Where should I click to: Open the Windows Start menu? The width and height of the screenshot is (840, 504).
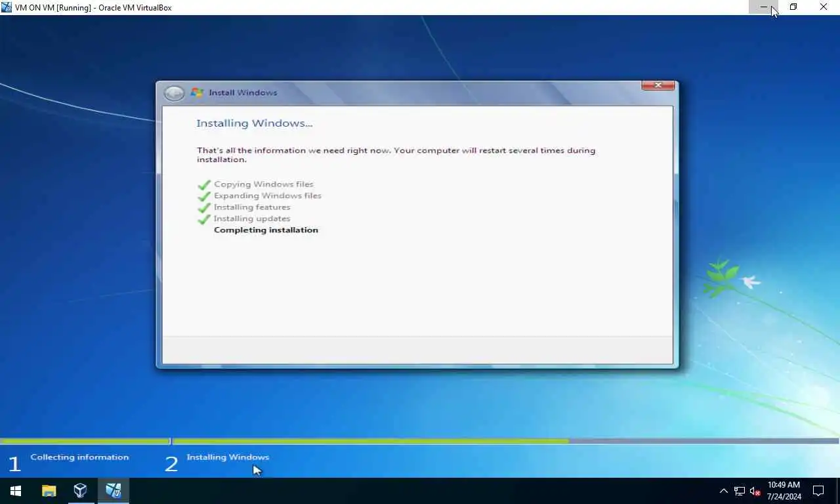pyautogui.click(x=16, y=491)
